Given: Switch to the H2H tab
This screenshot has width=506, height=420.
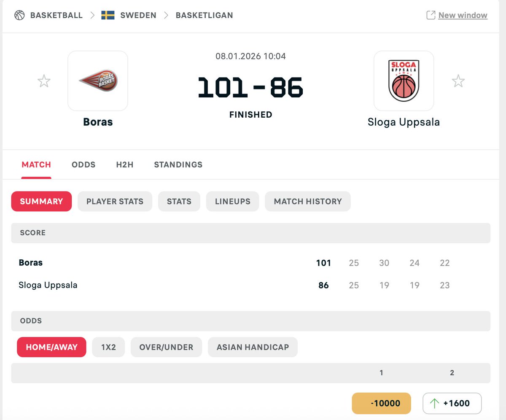Looking at the screenshot, I should pyautogui.click(x=125, y=164).
